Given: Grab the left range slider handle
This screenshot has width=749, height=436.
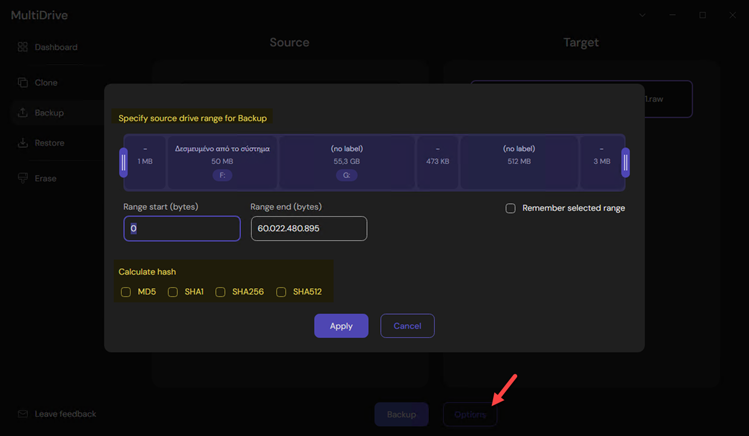Looking at the screenshot, I should [124, 162].
